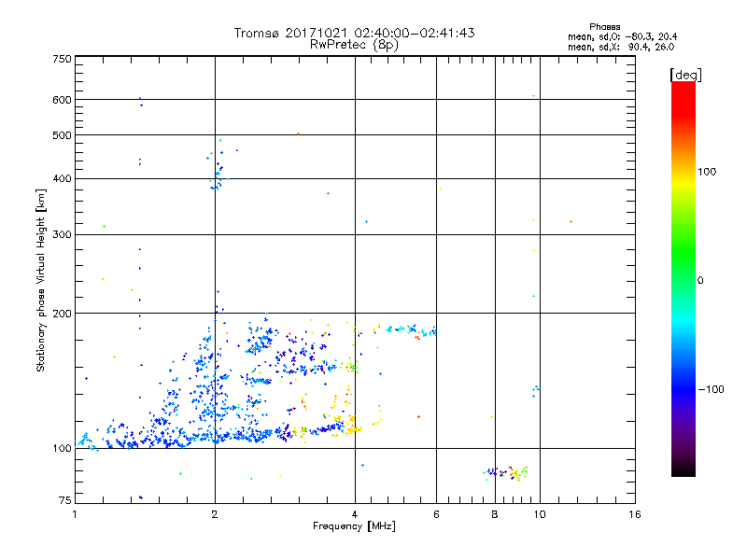Viewport: 747px width, 560px height.
Task: Click the y-axis '600' tick label
Action: point(62,100)
